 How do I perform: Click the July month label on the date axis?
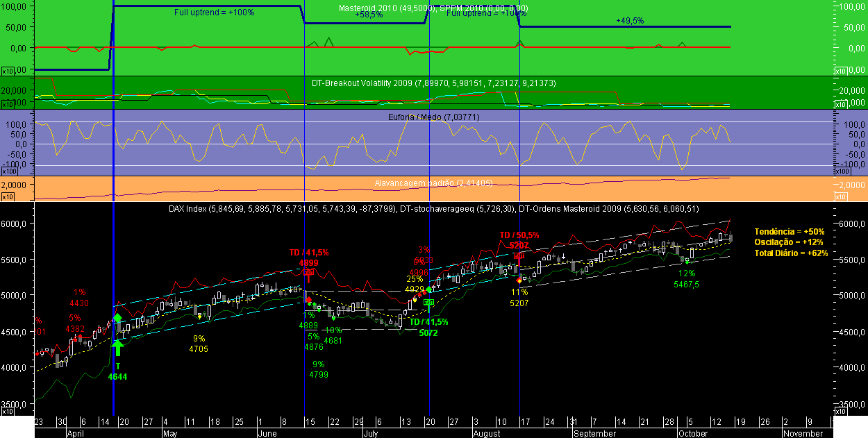(x=369, y=433)
